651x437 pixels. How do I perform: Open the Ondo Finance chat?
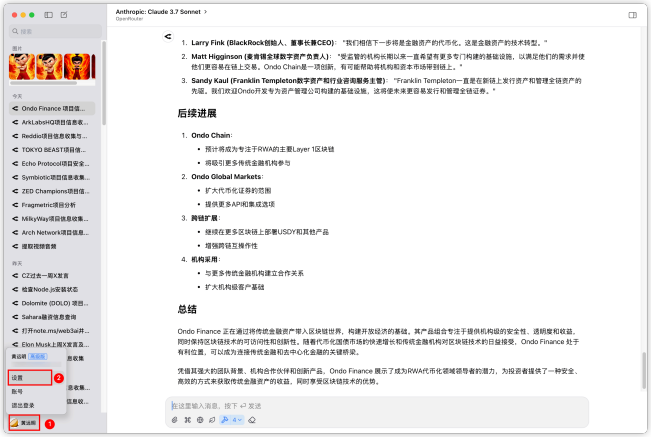pyautogui.click(x=52, y=108)
